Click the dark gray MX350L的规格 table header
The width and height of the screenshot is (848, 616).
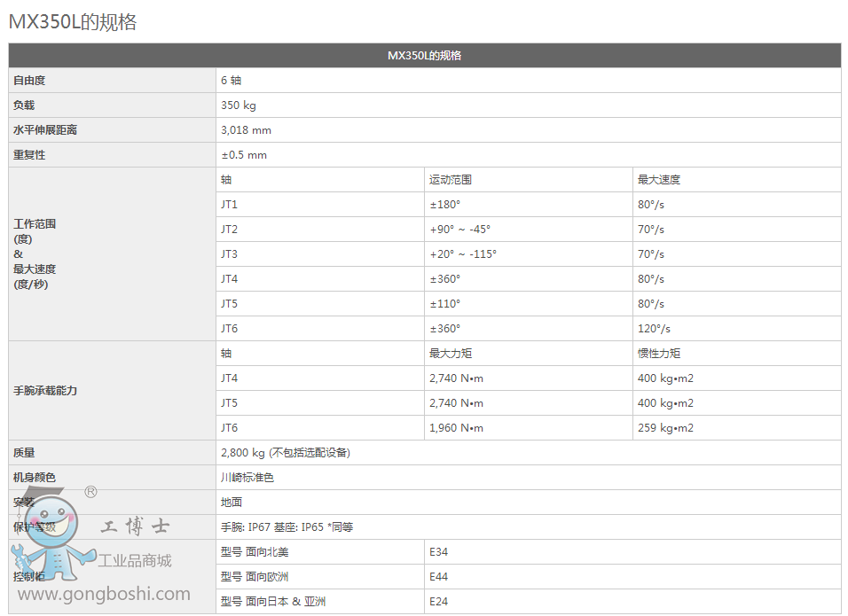point(424,55)
